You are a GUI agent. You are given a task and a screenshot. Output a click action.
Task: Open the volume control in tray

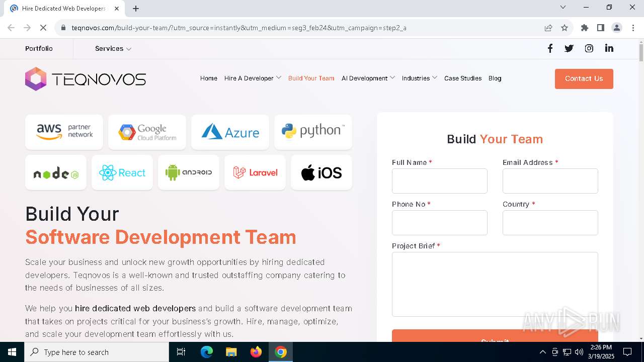(x=579, y=352)
